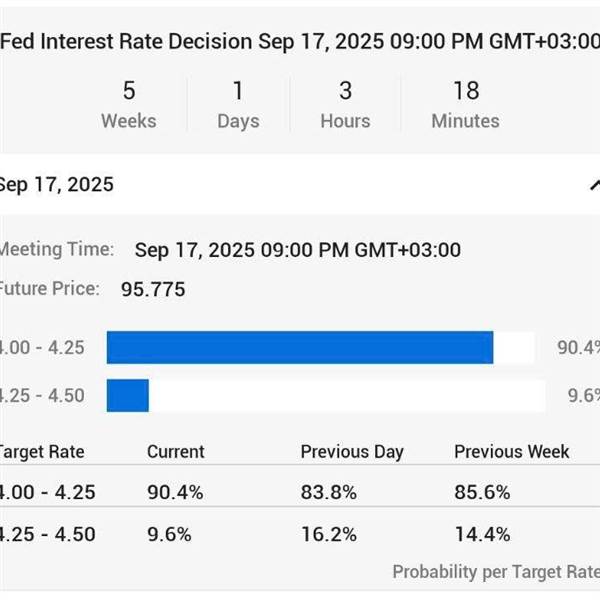Click the 14.4% Previous Week cell

click(482, 534)
